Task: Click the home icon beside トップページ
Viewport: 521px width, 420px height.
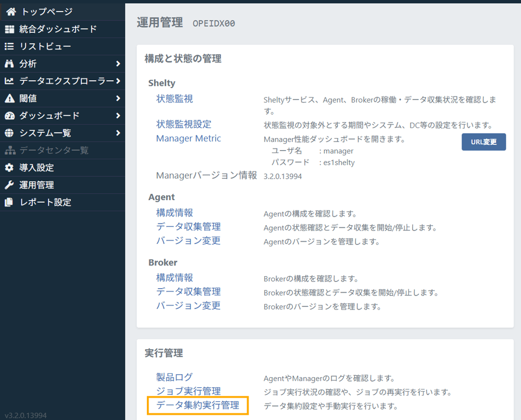Action: click(x=11, y=11)
